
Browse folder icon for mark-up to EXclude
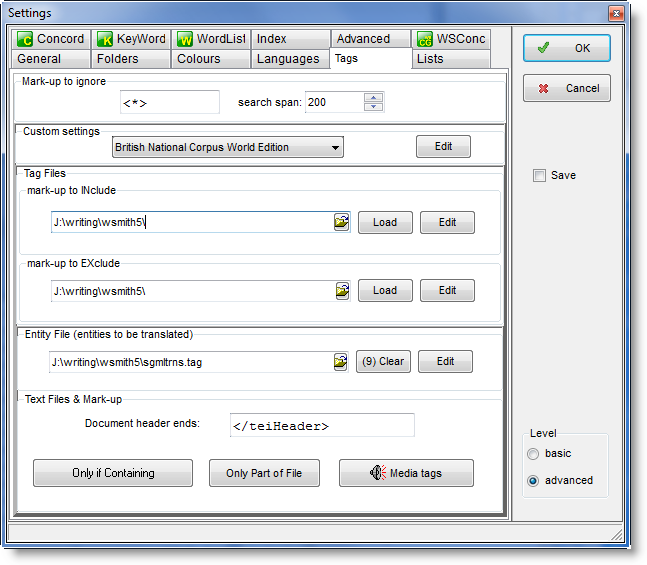click(342, 291)
